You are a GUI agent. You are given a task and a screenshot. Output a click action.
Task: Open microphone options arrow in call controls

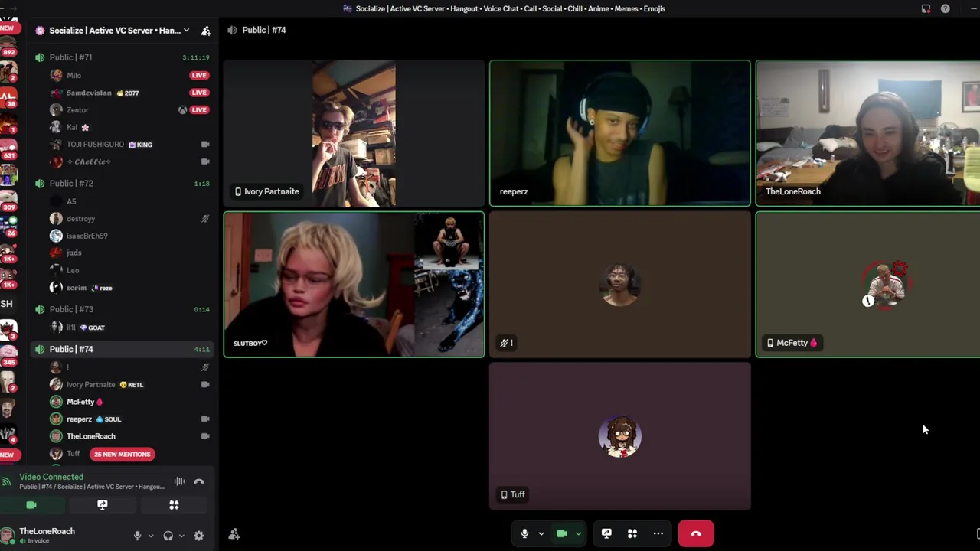[541, 533]
